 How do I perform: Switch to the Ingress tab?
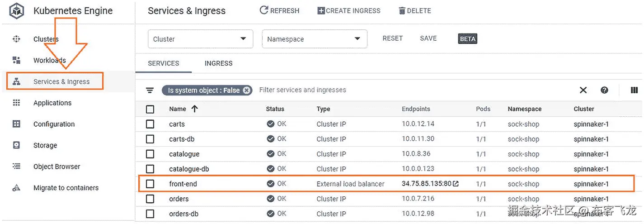coord(218,63)
